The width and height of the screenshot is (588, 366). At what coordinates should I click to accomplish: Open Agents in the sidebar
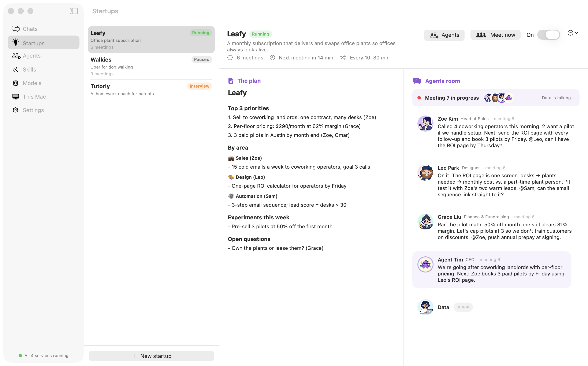44,56
